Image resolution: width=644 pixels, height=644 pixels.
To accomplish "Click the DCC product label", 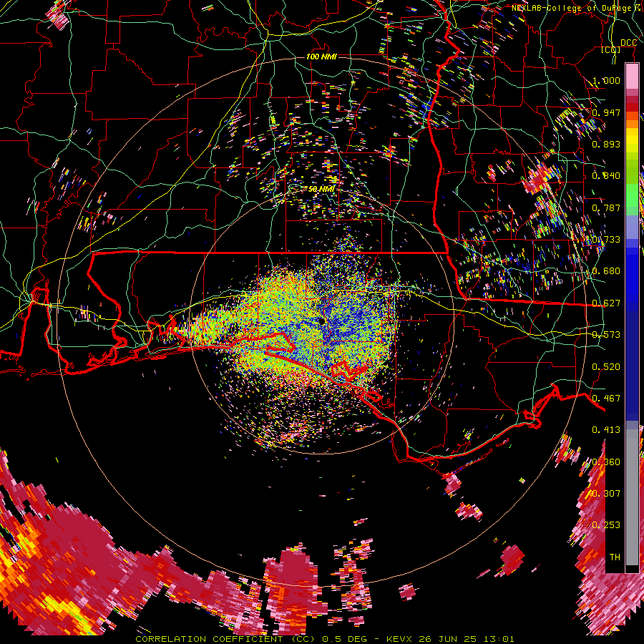I will 628,43.
